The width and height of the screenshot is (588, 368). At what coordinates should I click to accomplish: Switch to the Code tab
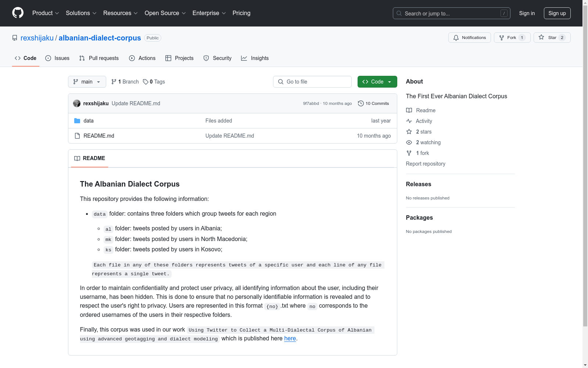[26, 58]
